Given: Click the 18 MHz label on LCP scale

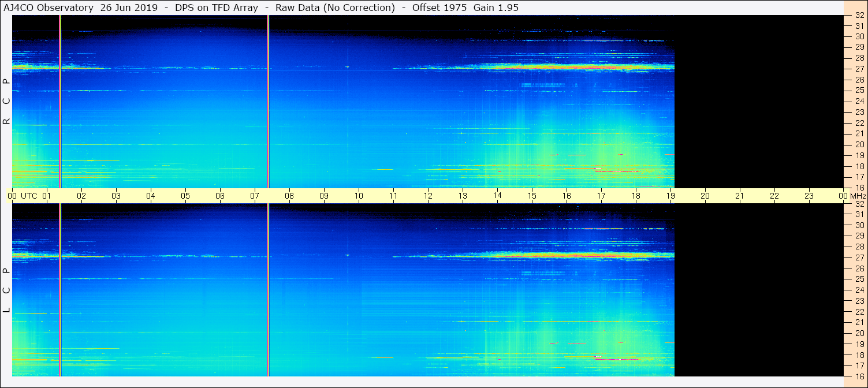Looking at the screenshot, I should pos(859,355).
